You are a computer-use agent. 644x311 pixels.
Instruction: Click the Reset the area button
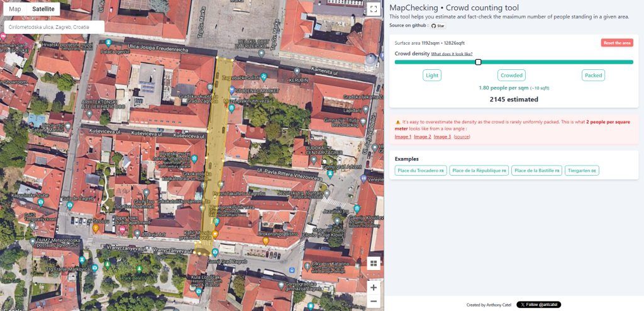click(616, 43)
